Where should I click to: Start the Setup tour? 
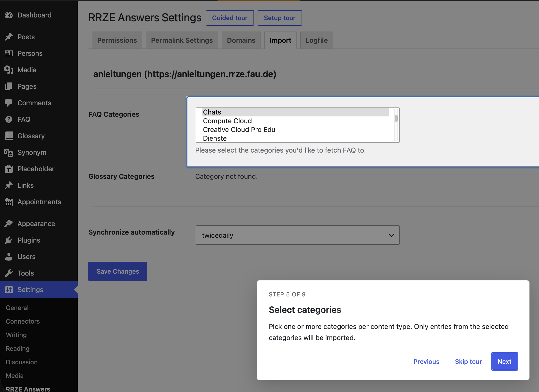(280, 18)
